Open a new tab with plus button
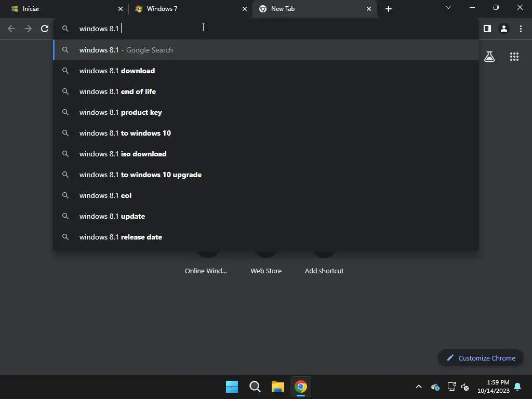Screen dimensions: 532x399 tap(389, 9)
